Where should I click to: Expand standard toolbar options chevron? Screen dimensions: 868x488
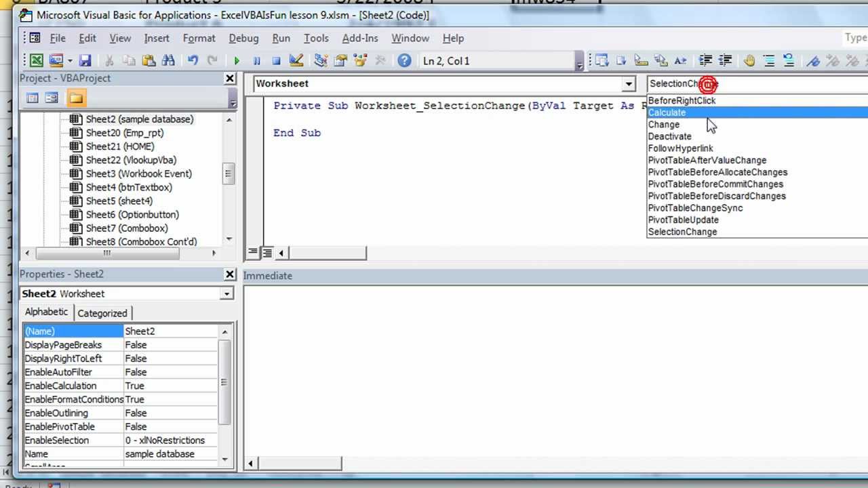(x=579, y=62)
